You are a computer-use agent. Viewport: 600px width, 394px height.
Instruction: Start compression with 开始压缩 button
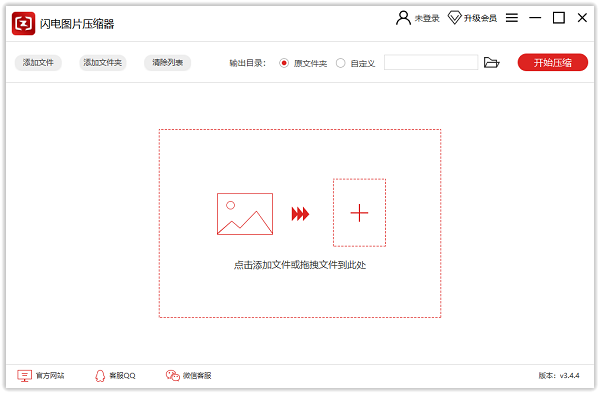pyautogui.click(x=553, y=62)
